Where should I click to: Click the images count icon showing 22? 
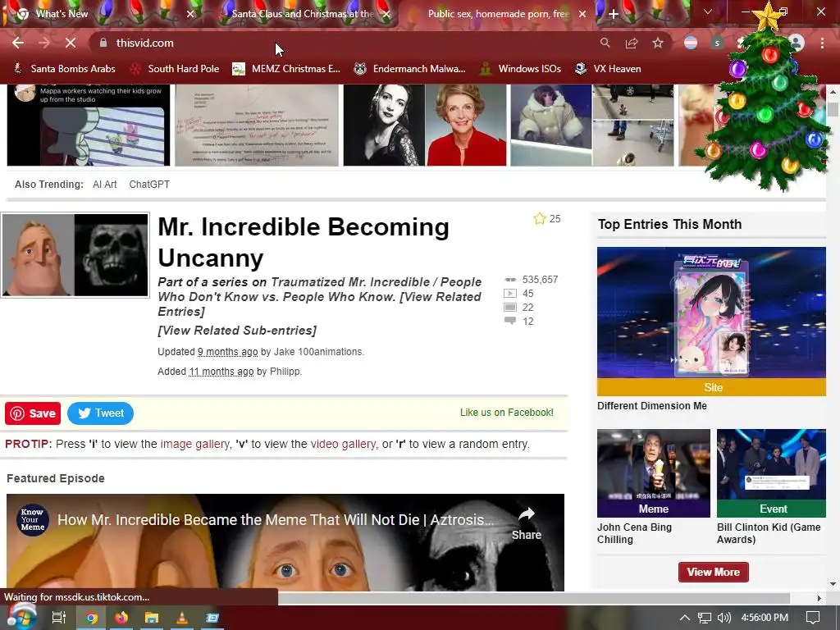pyautogui.click(x=510, y=308)
